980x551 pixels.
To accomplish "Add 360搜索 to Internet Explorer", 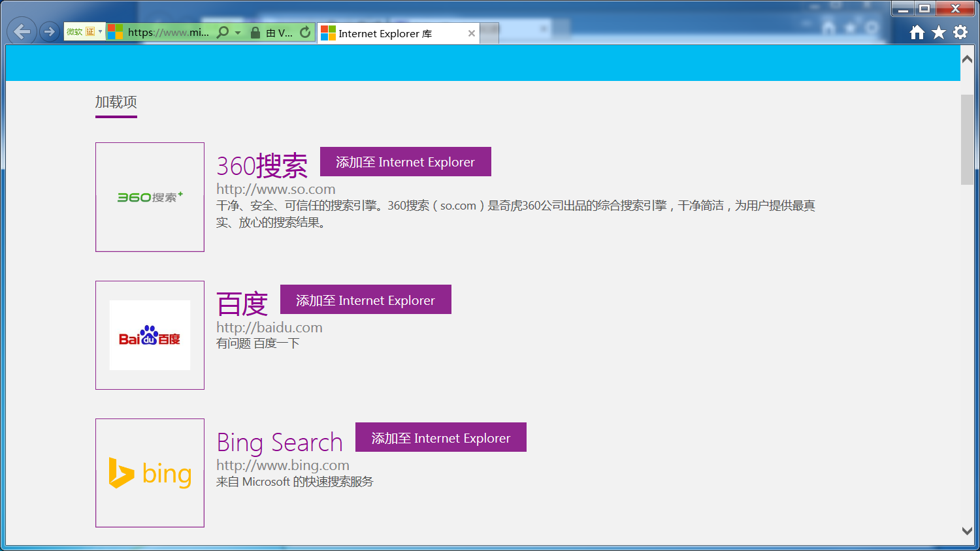I will click(405, 162).
